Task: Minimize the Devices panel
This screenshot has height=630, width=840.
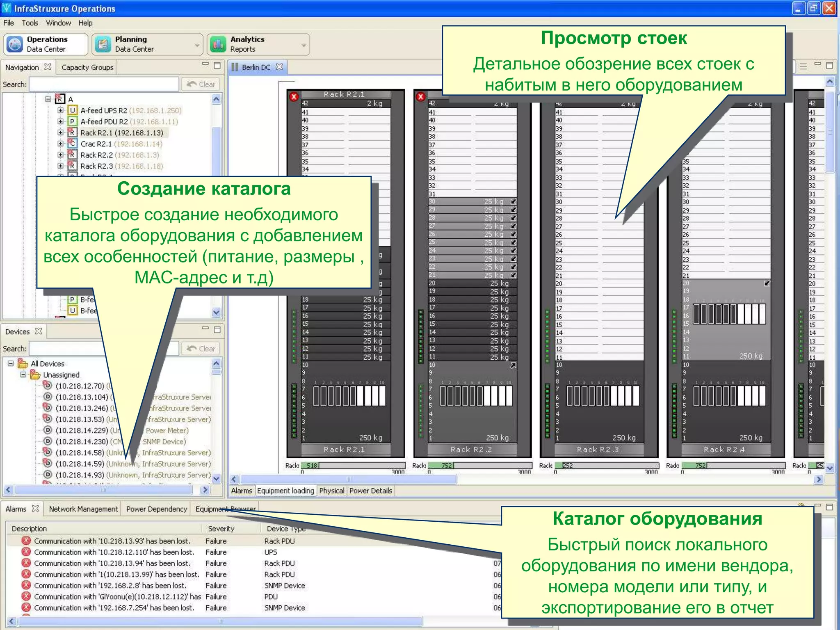Action: click(205, 329)
